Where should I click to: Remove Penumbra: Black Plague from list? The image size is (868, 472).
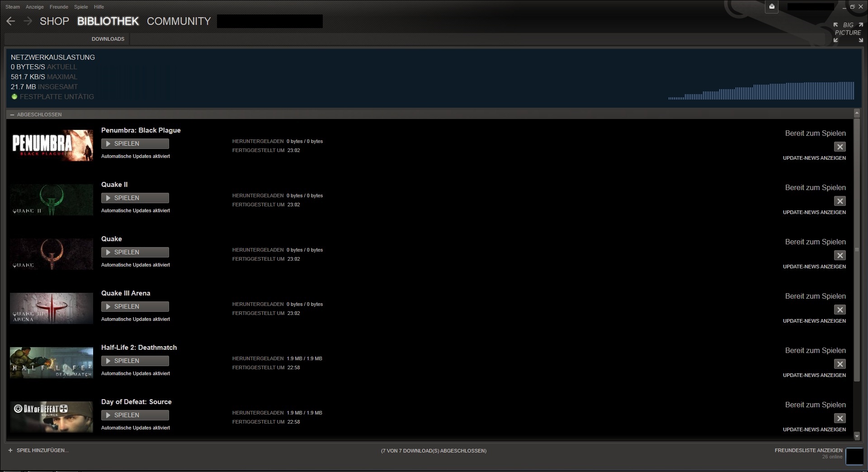pyautogui.click(x=840, y=147)
